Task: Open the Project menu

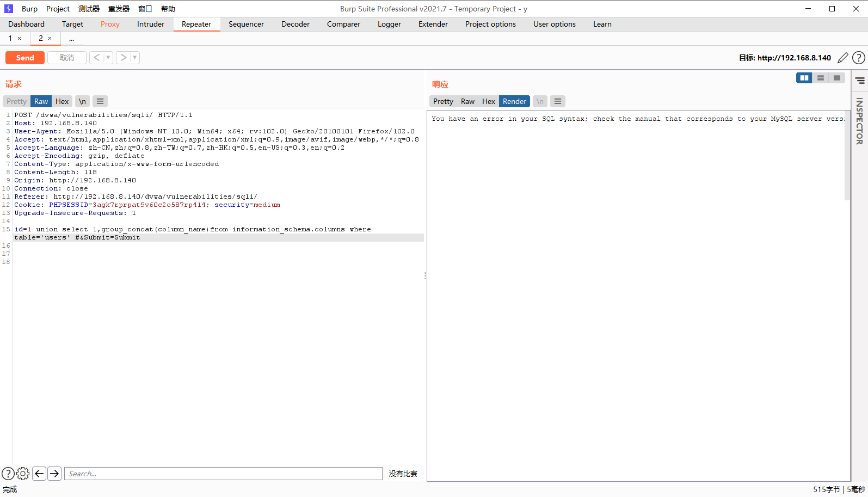Action: click(58, 9)
